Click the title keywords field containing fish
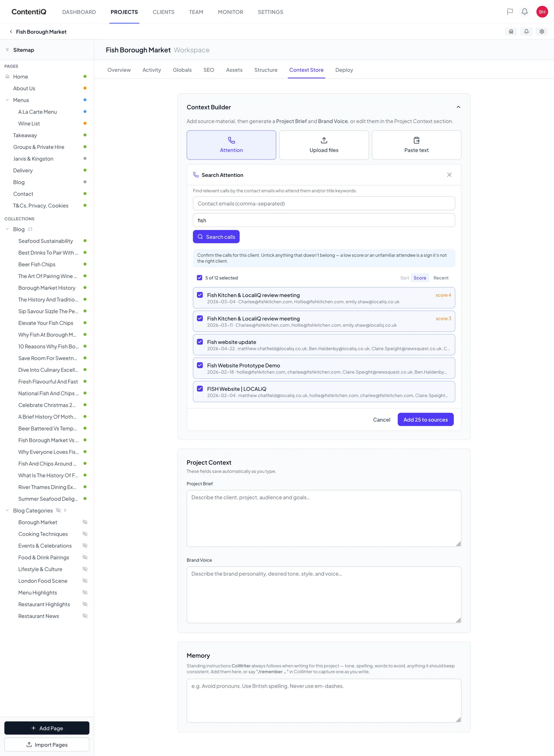Screen dimensions: 554x756 (x=324, y=220)
